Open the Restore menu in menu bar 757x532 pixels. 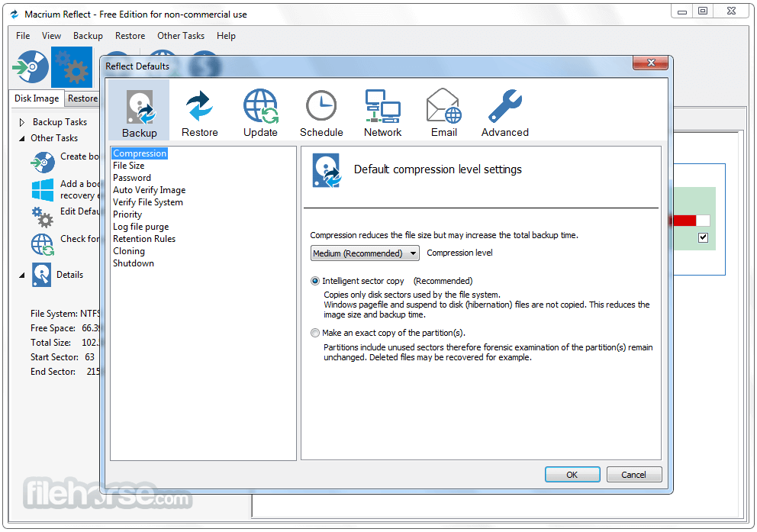point(130,36)
